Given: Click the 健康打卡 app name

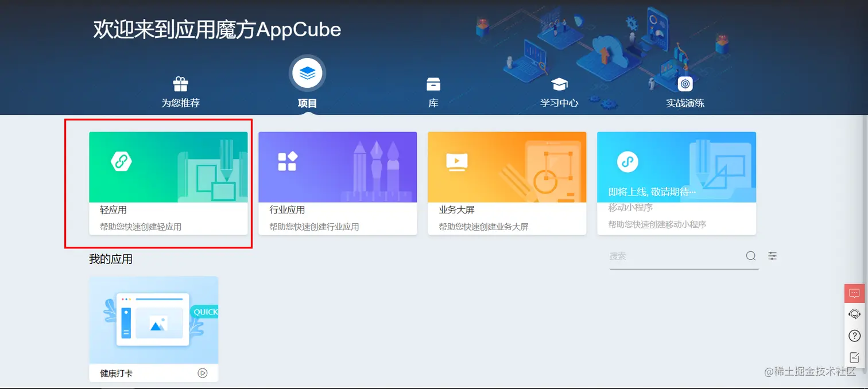Looking at the screenshot, I should click(x=117, y=373).
